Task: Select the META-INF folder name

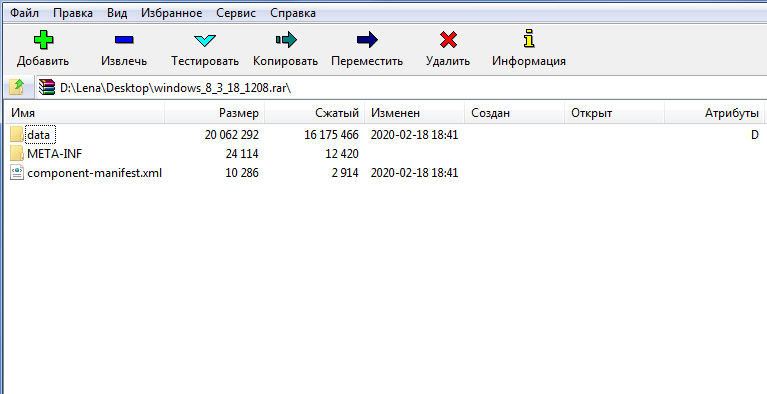Action: point(55,154)
